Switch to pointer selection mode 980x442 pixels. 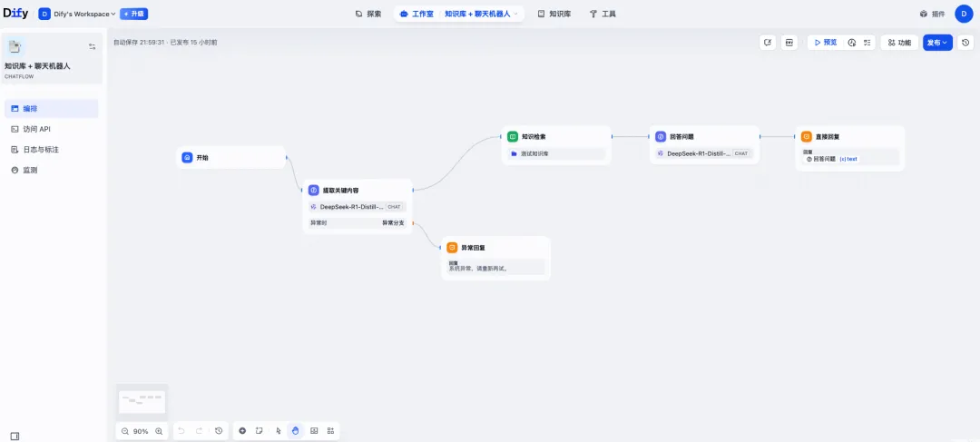pyautogui.click(x=279, y=431)
